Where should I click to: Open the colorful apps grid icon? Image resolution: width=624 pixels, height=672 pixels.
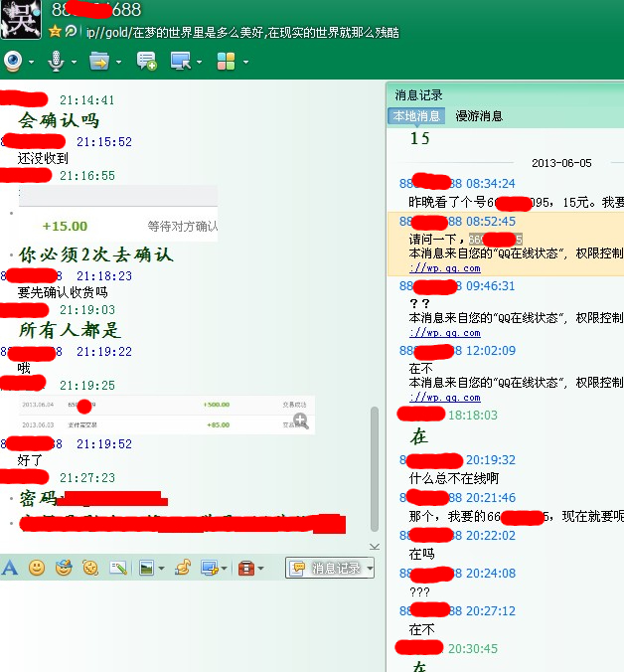(x=226, y=62)
